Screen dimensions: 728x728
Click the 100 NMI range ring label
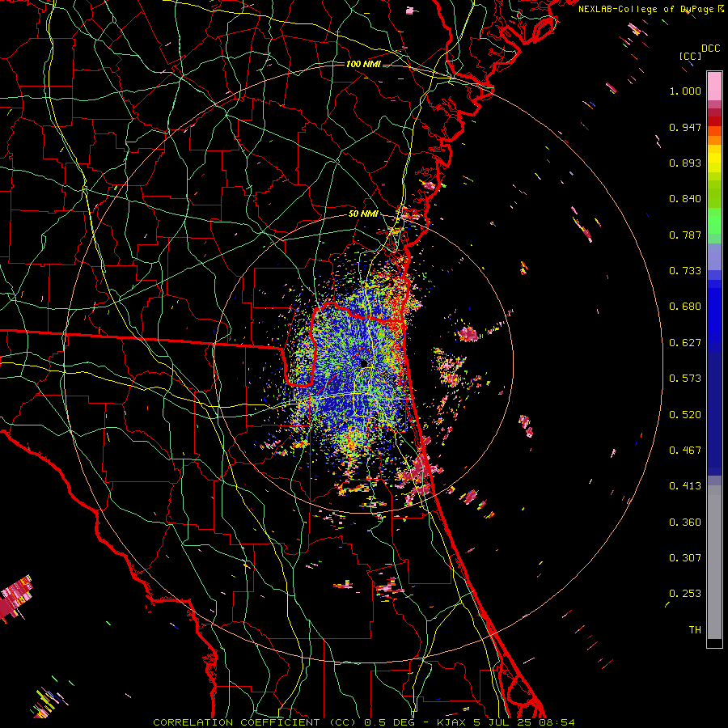click(363, 64)
